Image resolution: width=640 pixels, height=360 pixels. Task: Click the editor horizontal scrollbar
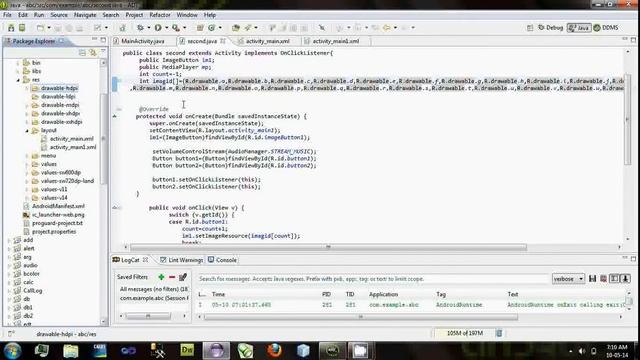pos(329,247)
